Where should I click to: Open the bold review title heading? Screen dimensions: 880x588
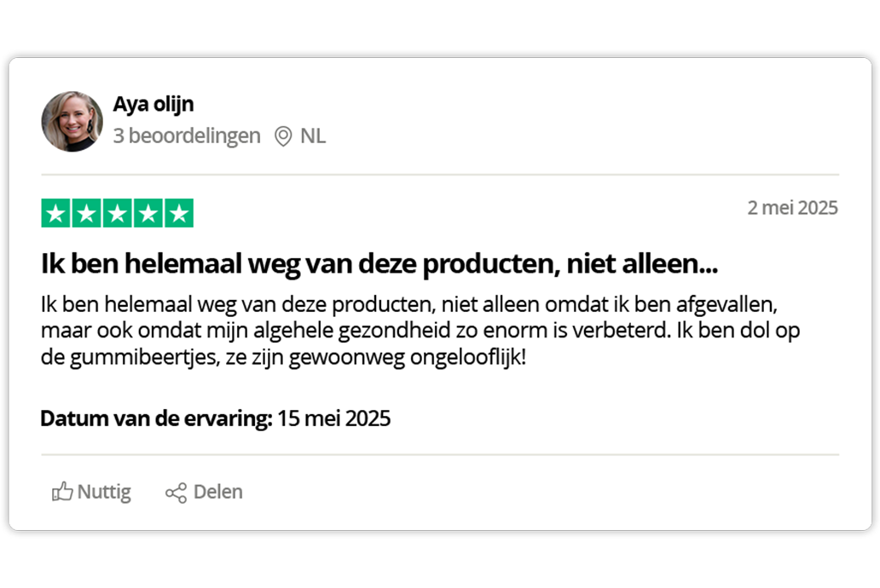(379, 263)
